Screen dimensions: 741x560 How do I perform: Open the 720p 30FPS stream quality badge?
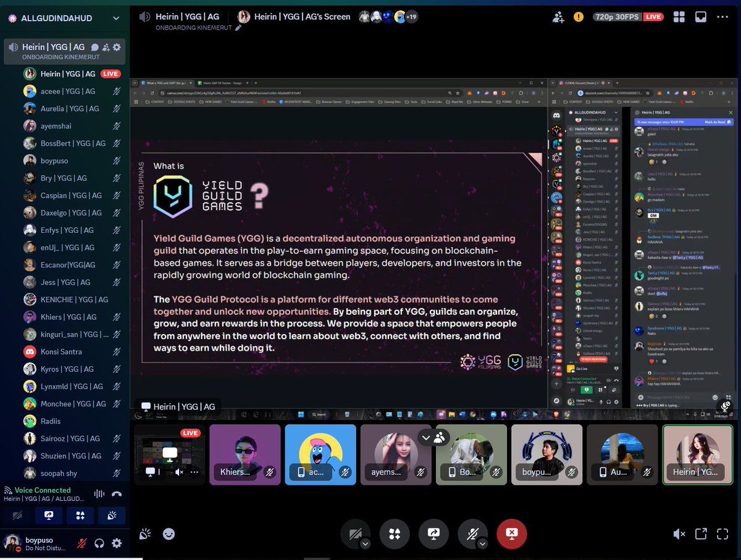(x=617, y=17)
